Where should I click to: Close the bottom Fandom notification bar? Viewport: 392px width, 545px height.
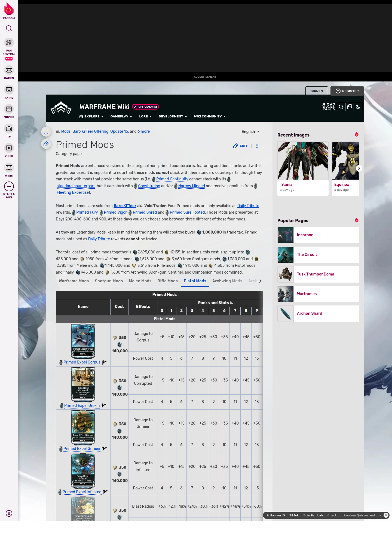pos(386,515)
